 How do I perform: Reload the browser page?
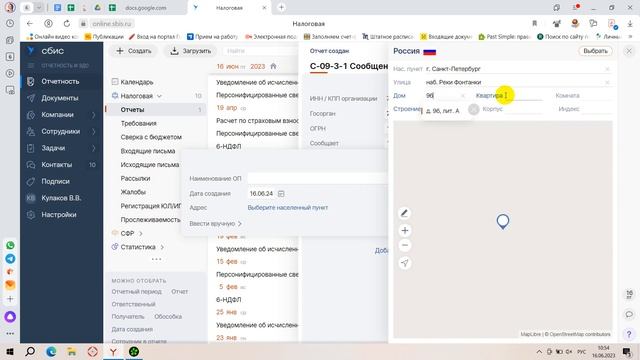tap(67, 24)
